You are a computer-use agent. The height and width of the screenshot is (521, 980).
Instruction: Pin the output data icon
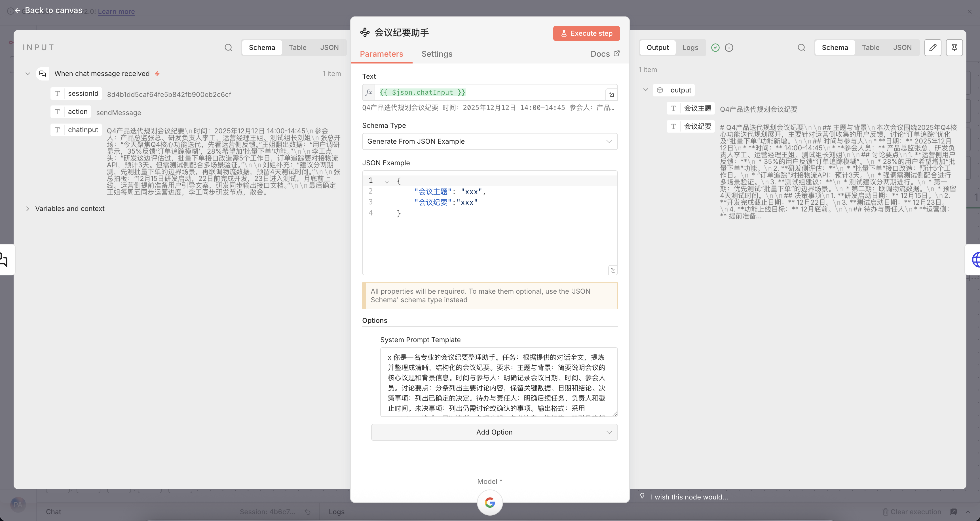(954, 48)
